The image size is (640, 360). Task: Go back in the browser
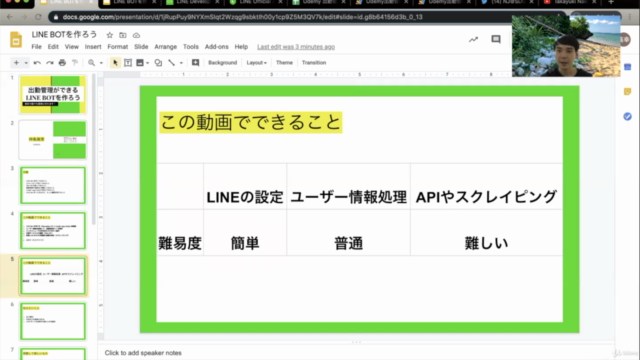(10, 17)
